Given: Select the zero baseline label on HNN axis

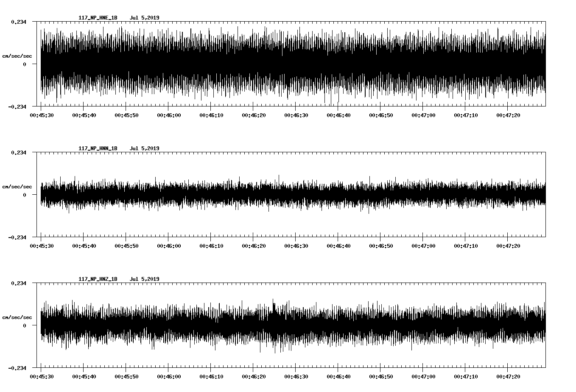Looking at the screenshot, I should coord(25,195).
